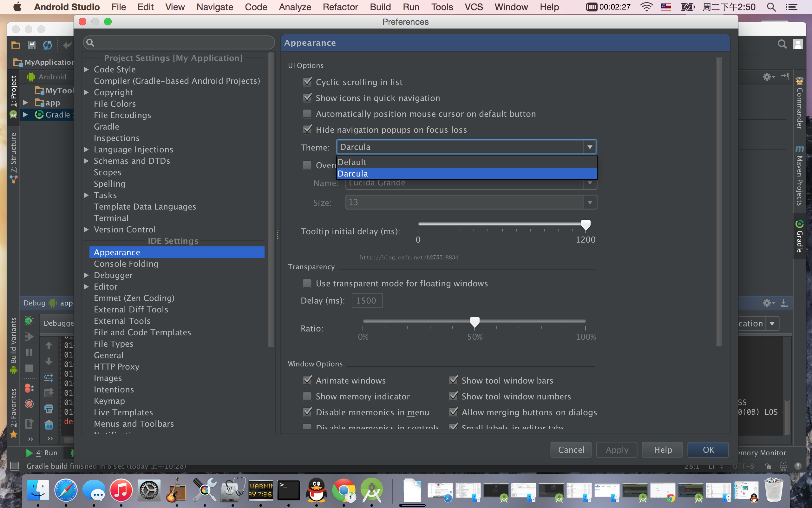Open the Analyze menu
This screenshot has width=812, height=508.
(x=295, y=7)
